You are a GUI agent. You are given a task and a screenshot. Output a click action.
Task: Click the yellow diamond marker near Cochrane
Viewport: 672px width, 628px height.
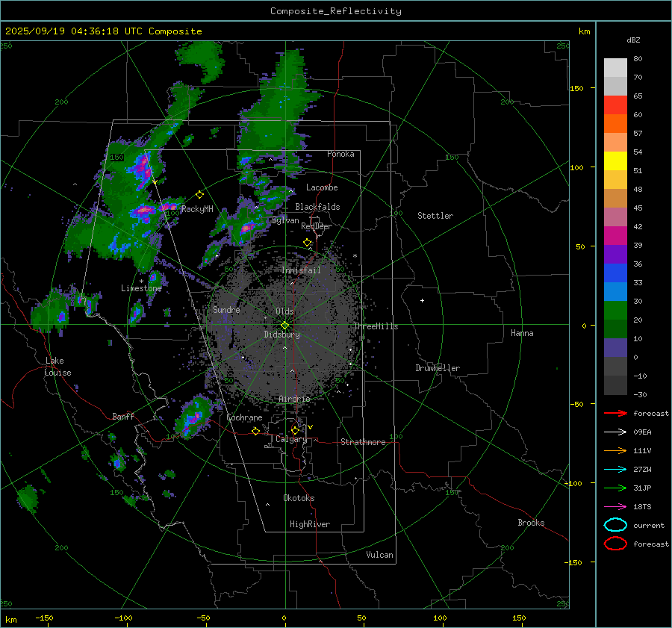[255, 431]
